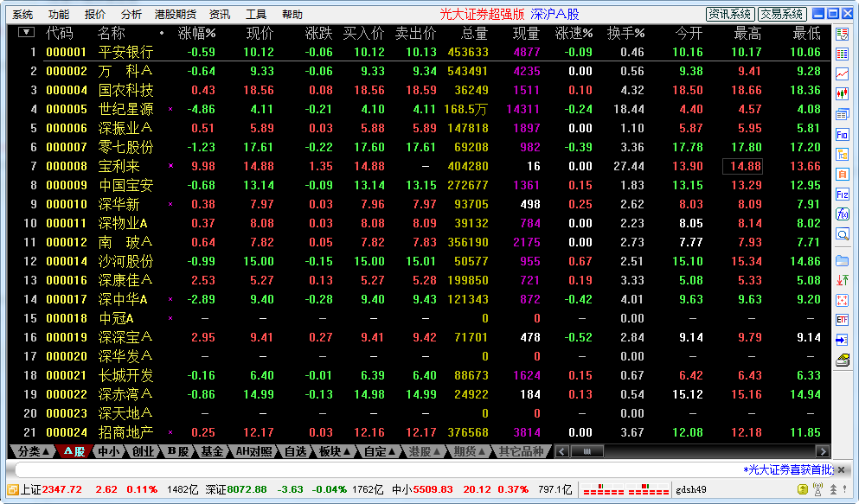Switch to the 基金 tab
859x504 pixels.
(x=212, y=451)
